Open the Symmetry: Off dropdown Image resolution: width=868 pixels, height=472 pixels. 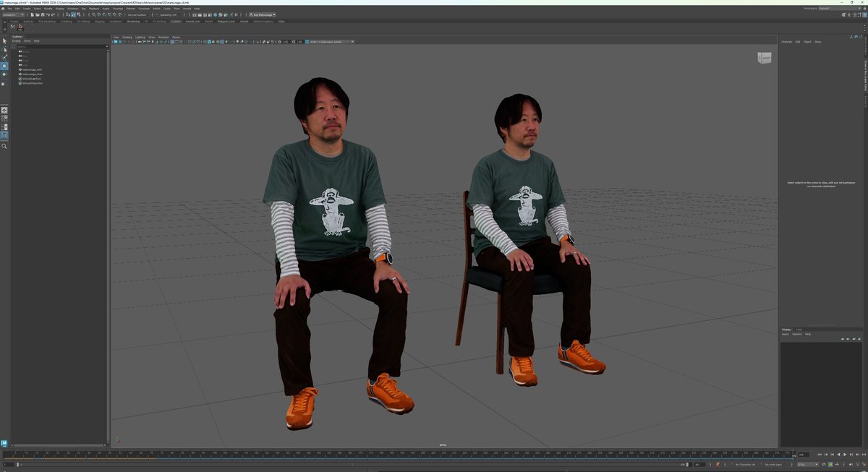coord(169,14)
